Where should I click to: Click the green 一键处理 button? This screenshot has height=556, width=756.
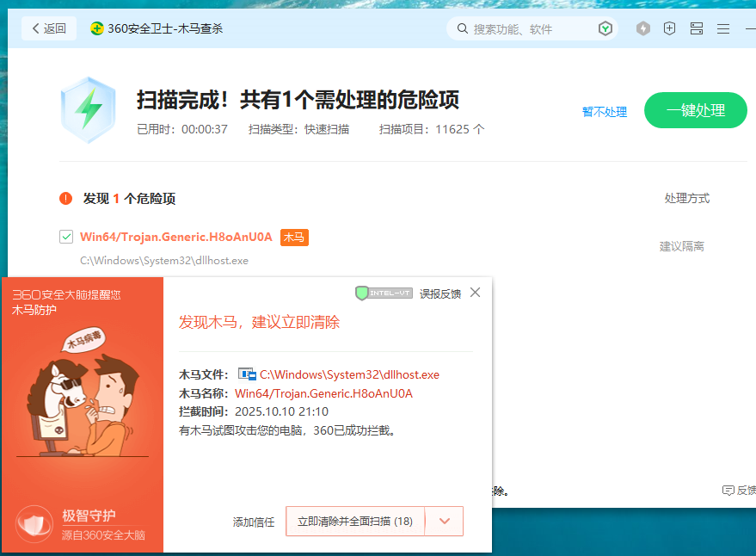[x=695, y=110]
